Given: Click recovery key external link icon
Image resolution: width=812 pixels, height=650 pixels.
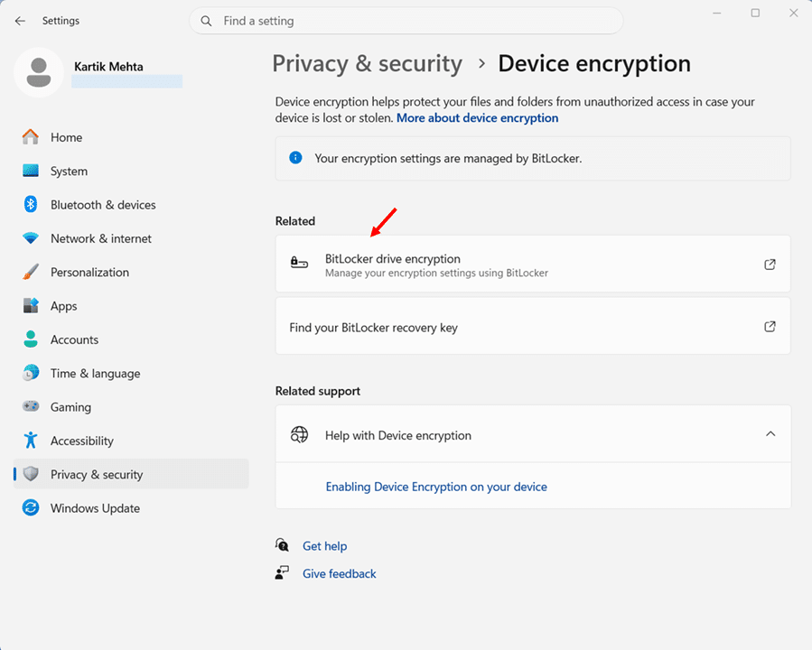Looking at the screenshot, I should [x=770, y=327].
